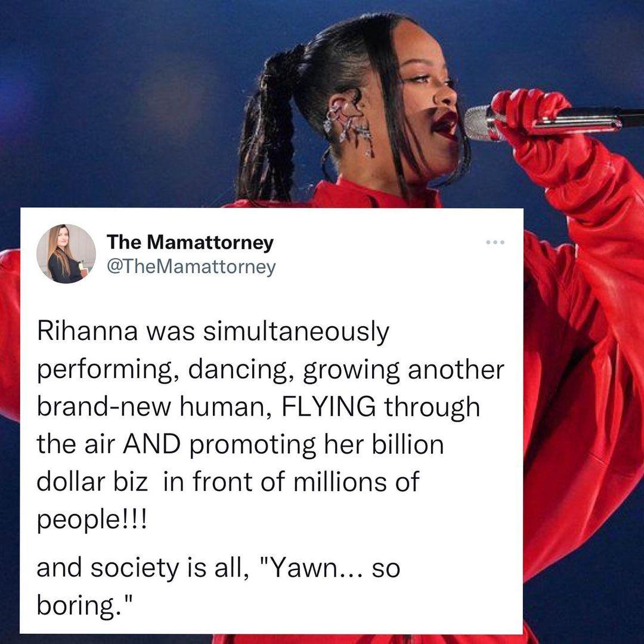Open the three-dot more options menu

(x=495, y=242)
